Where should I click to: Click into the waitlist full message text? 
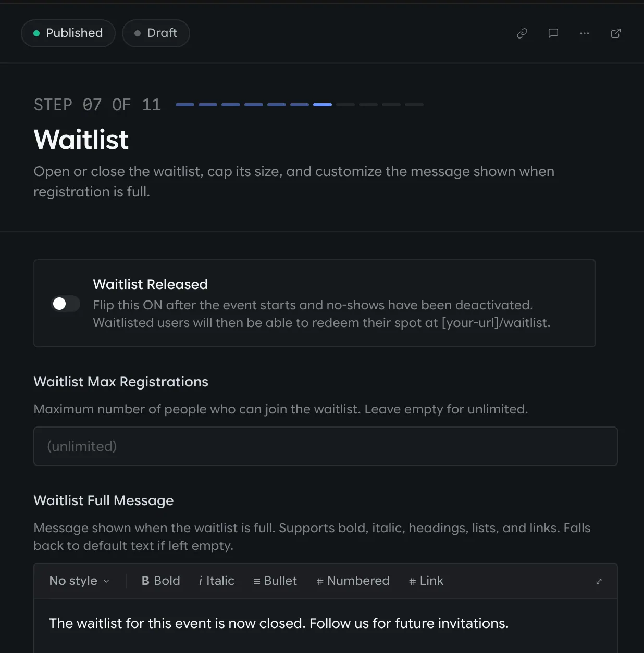(279, 623)
